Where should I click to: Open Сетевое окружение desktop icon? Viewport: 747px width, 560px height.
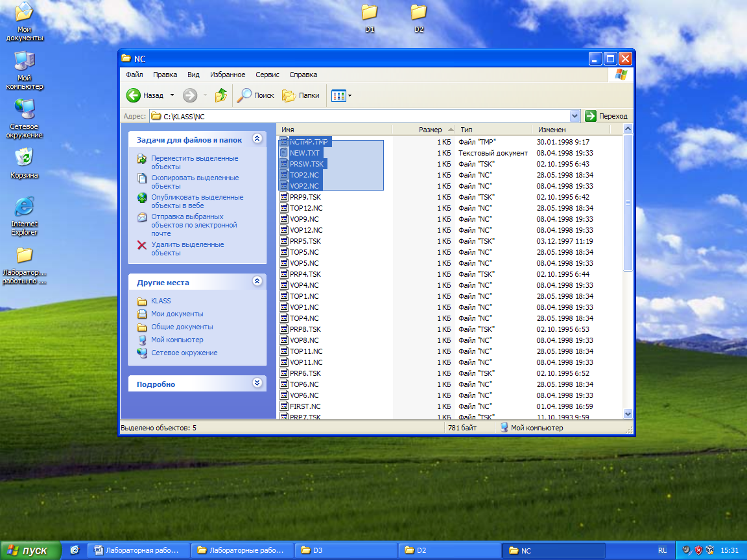24,119
